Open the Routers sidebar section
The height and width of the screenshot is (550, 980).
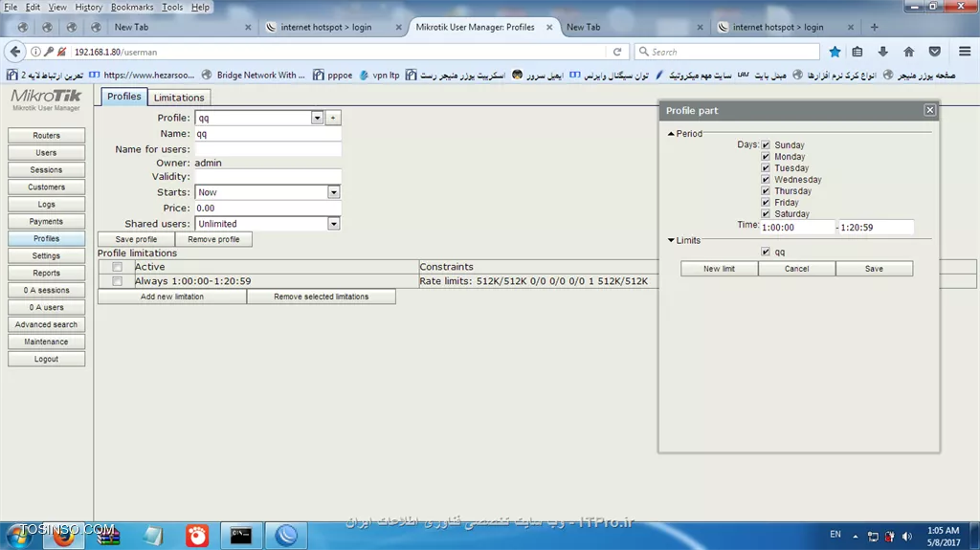46,136
